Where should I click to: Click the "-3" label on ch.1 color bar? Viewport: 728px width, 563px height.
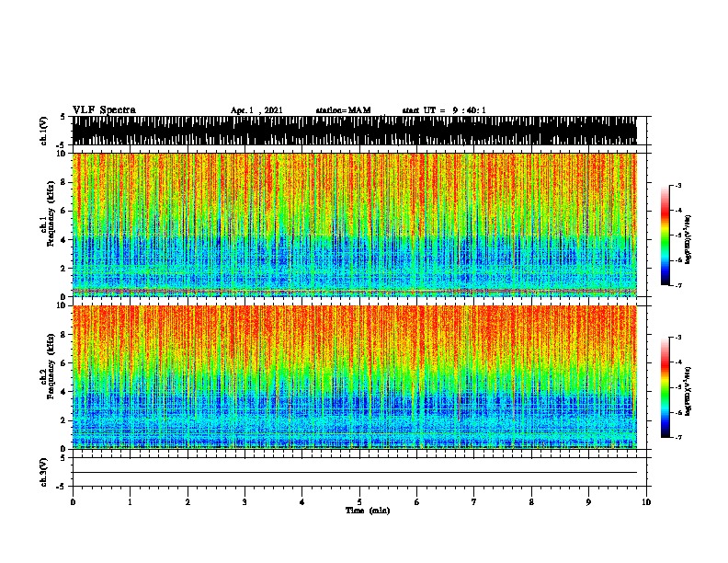(678, 185)
